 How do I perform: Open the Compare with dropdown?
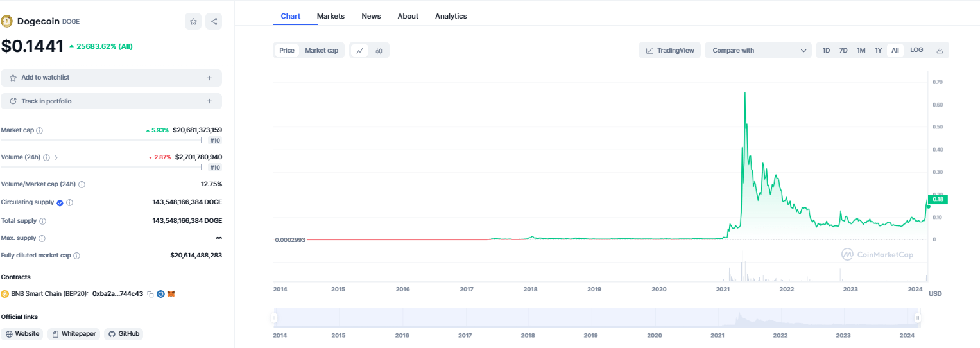[758, 51]
